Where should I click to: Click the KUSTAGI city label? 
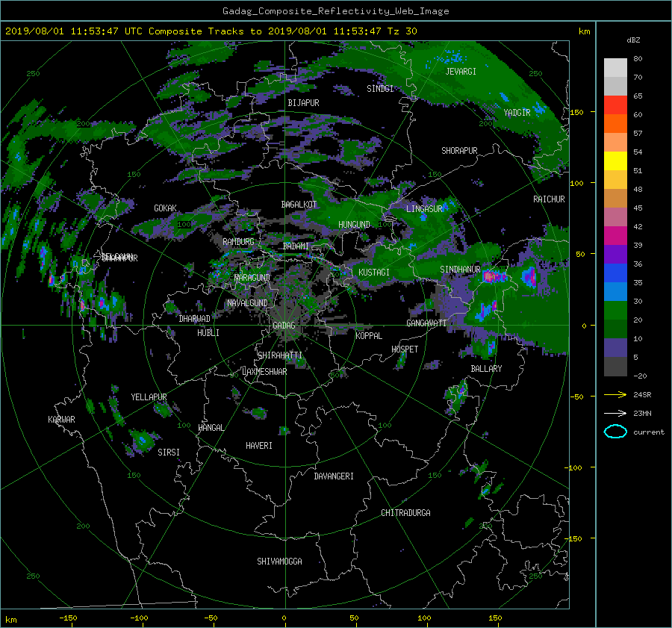[374, 273]
